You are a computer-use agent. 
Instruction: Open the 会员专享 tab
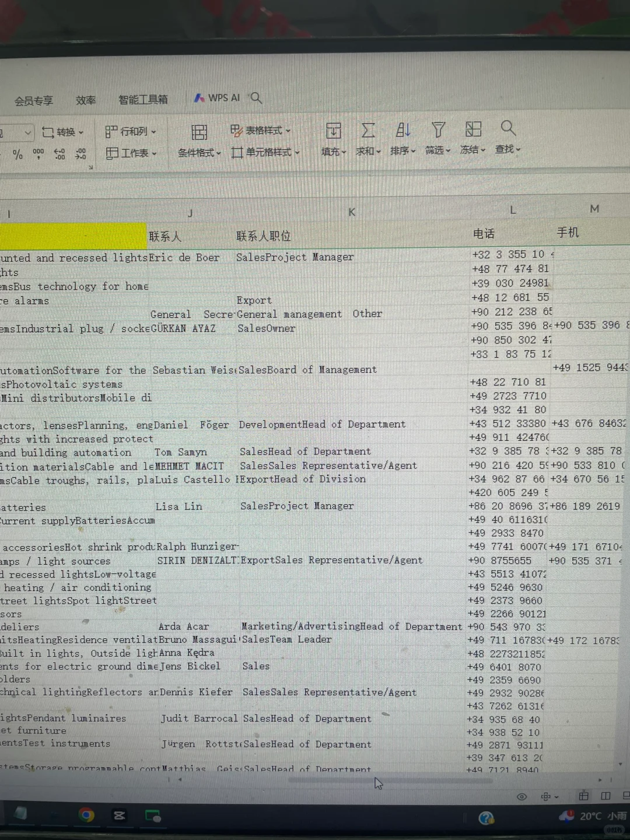[33, 101]
